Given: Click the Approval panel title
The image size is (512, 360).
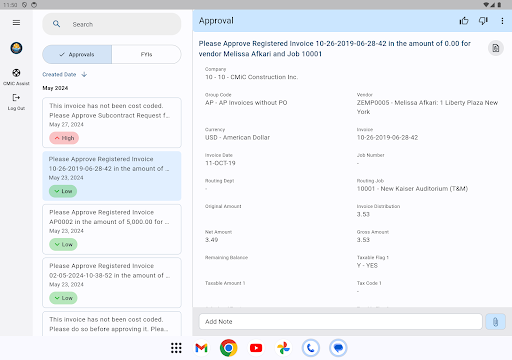Looking at the screenshot, I should [x=216, y=21].
